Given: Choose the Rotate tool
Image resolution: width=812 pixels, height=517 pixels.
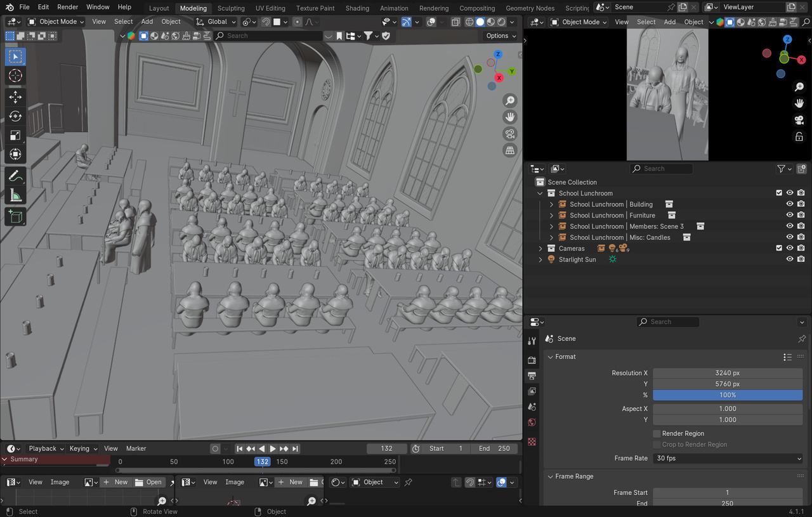Looking at the screenshot, I should tap(16, 116).
